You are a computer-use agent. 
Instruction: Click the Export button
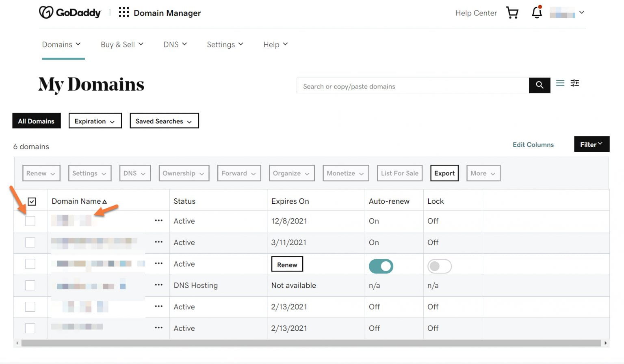(x=444, y=173)
